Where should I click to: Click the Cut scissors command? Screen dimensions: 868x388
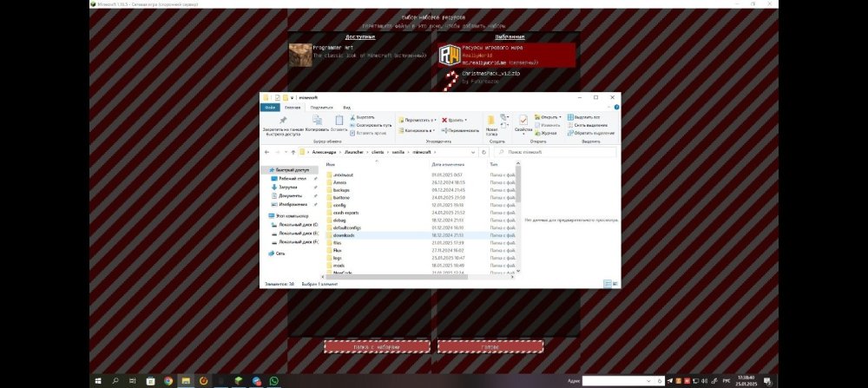362,117
